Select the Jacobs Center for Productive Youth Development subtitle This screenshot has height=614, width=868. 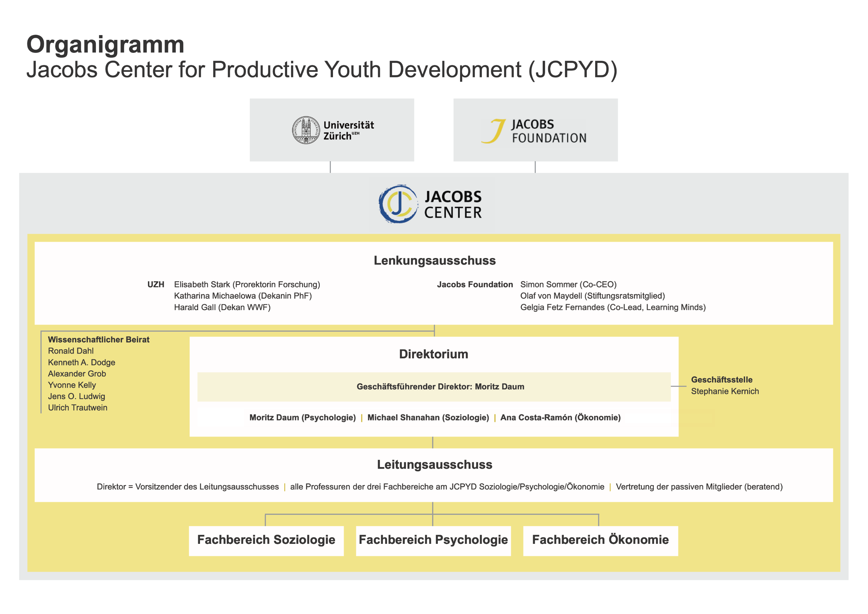coord(322,69)
